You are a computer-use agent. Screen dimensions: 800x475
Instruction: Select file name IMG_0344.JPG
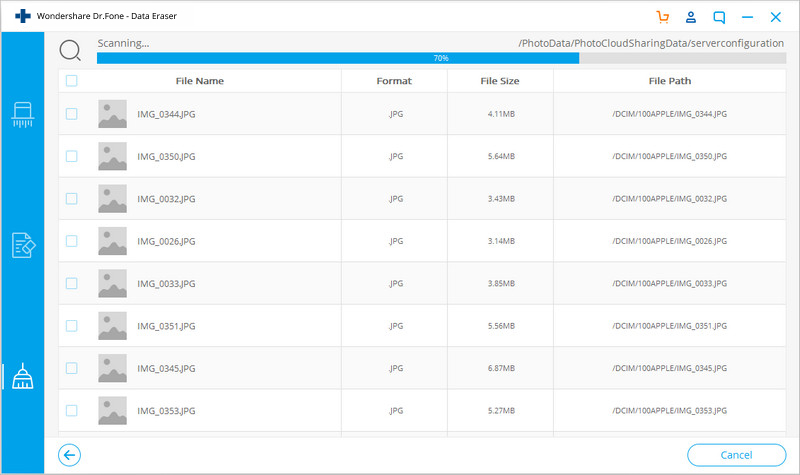point(166,114)
